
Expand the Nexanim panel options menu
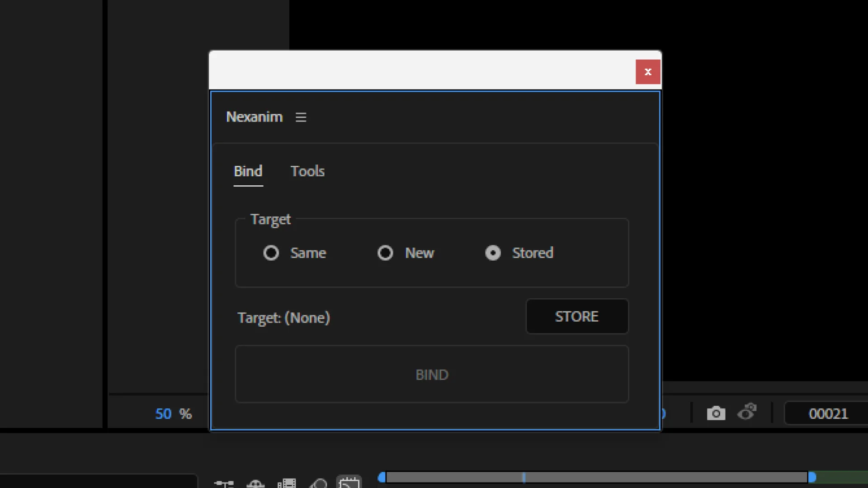(301, 117)
